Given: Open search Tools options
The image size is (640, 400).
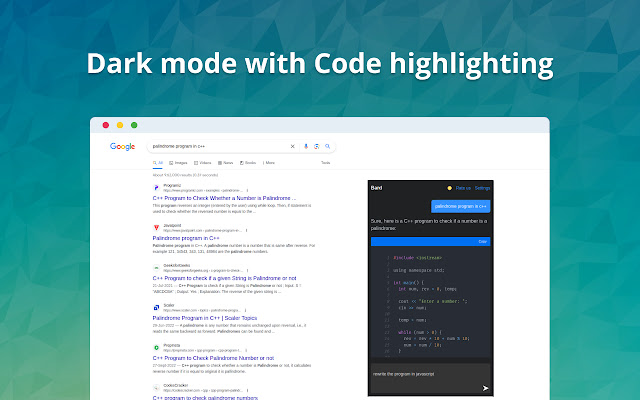Looking at the screenshot, I should (325, 162).
